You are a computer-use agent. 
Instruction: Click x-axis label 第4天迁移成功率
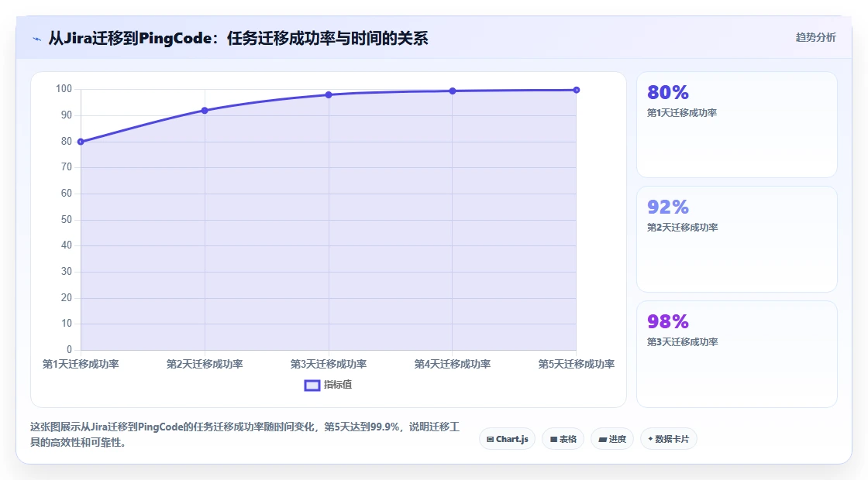click(453, 364)
